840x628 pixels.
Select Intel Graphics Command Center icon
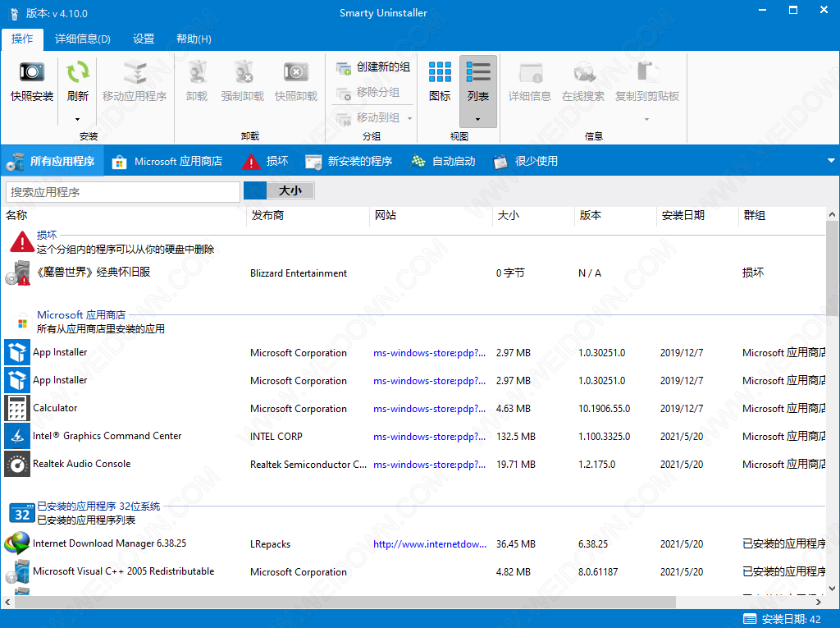pos(17,436)
